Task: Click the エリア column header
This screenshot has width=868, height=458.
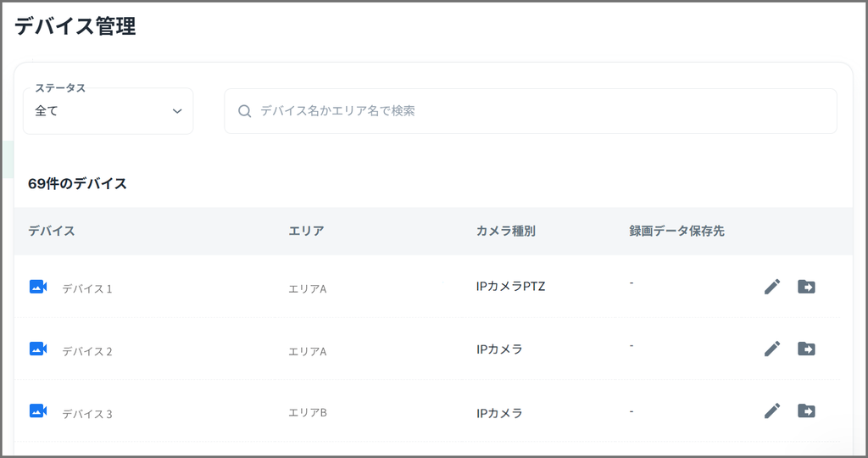Action: (306, 231)
